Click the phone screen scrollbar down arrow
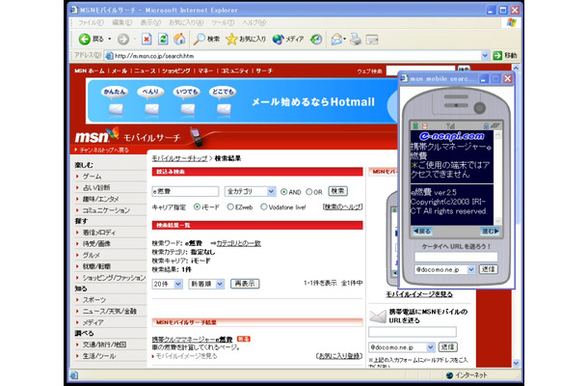The width and height of the screenshot is (588, 386). tap(497, 221)
